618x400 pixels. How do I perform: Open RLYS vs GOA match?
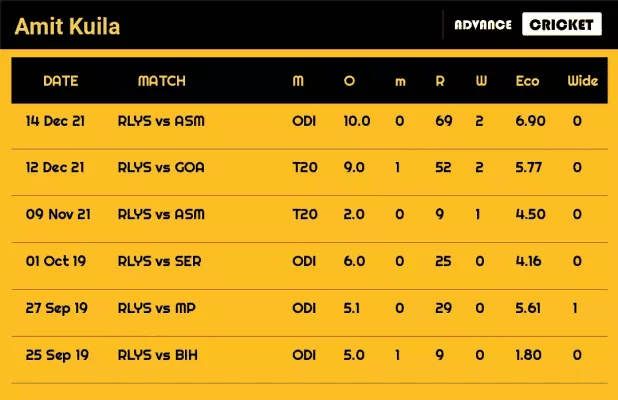point(161,168)
